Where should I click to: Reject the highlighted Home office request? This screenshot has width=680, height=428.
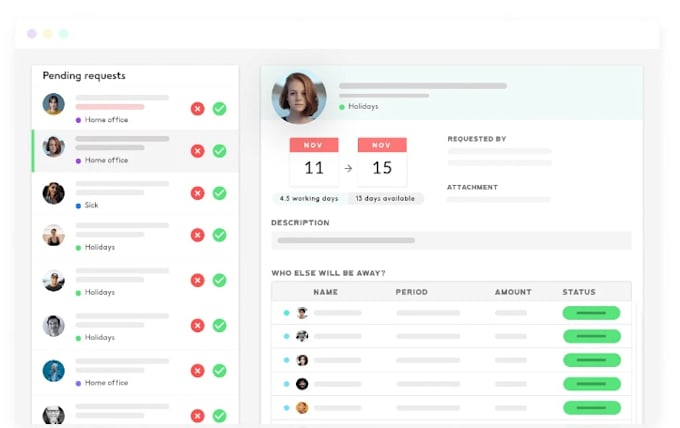pyautogui.click(x=197, y=151)
